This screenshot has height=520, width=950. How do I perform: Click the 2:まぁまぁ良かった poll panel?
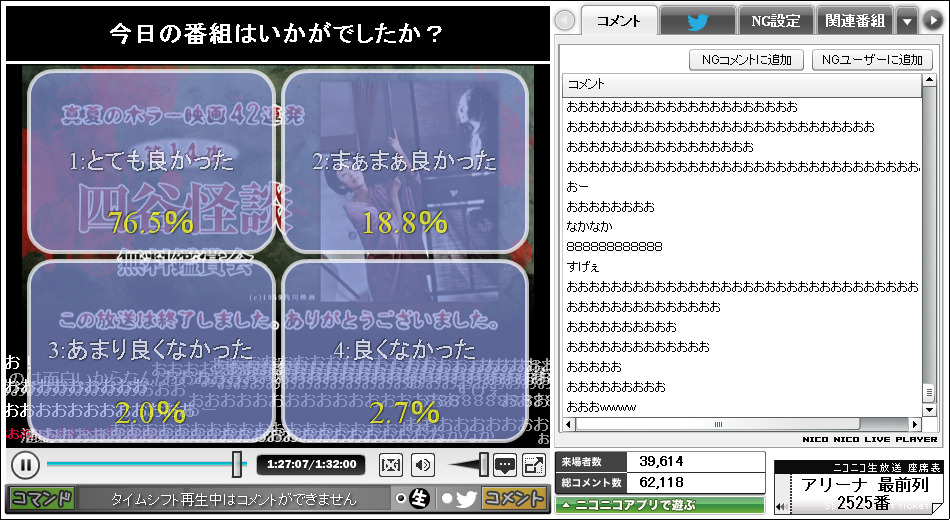click(404, 161)
